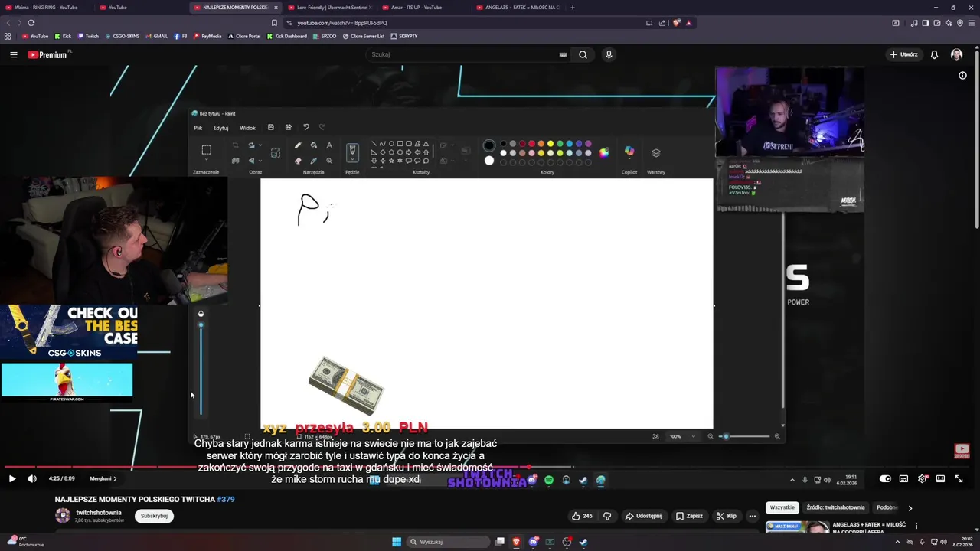Click the browser address bar URL
The height and width of the screenshot is (551, 980).
pyautogui.click(x=342, y=23)
